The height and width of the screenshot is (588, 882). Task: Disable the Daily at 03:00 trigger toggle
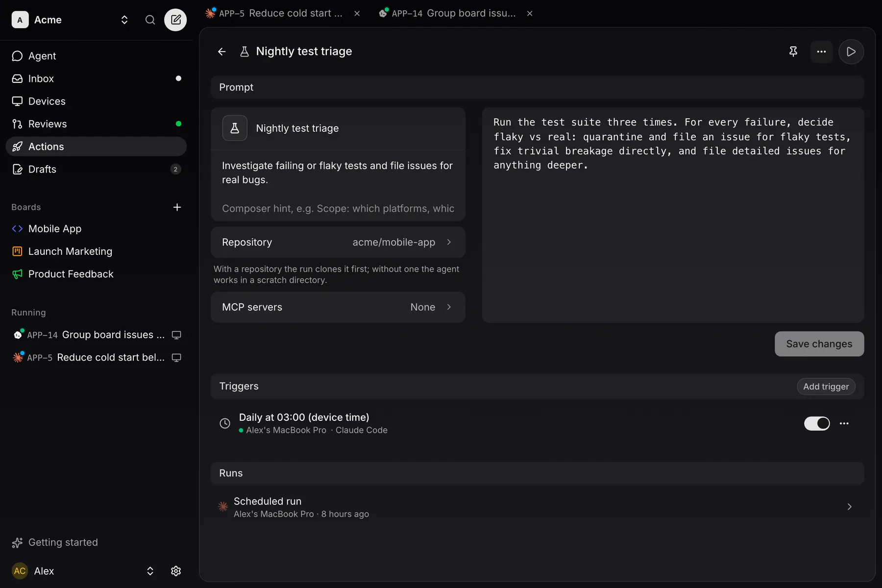click(817, 423)
